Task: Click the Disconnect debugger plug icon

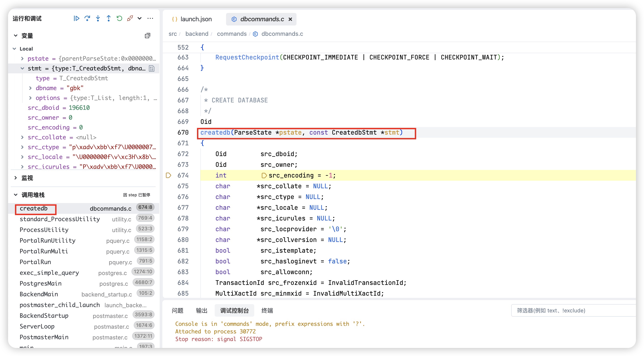Action: tap(130, 18)
